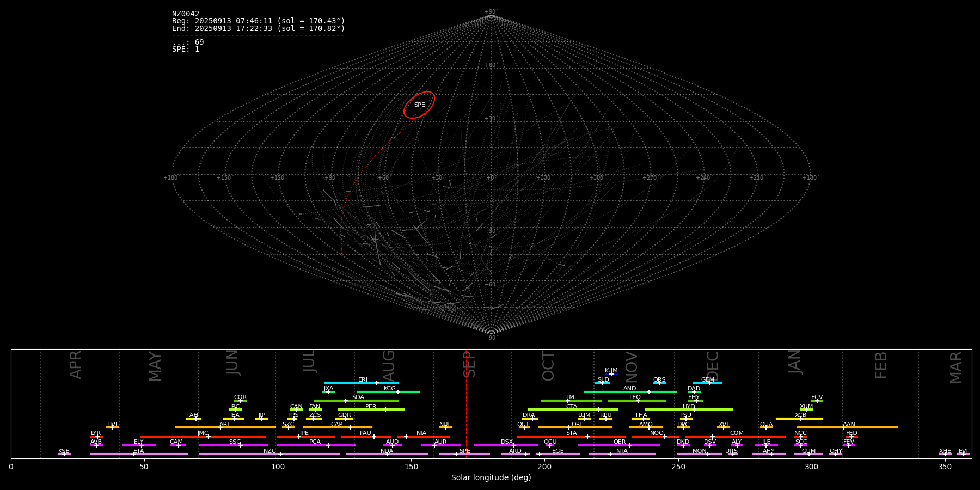Click the QUA shower bar

click(x=766, y=427)
